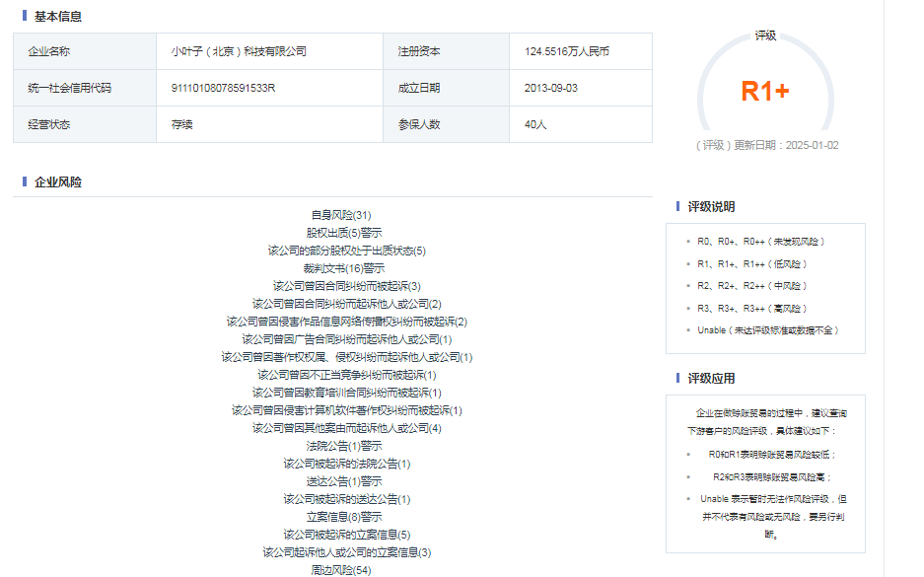Click the founding date 2013-09-03

pos(551,88)
